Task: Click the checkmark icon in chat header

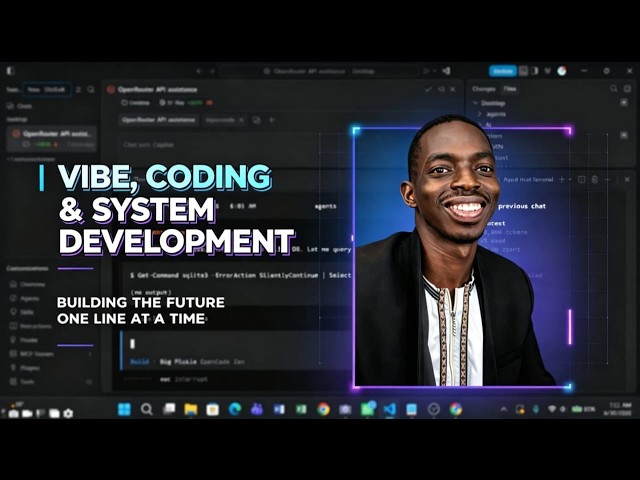Action: pos(428,89)
